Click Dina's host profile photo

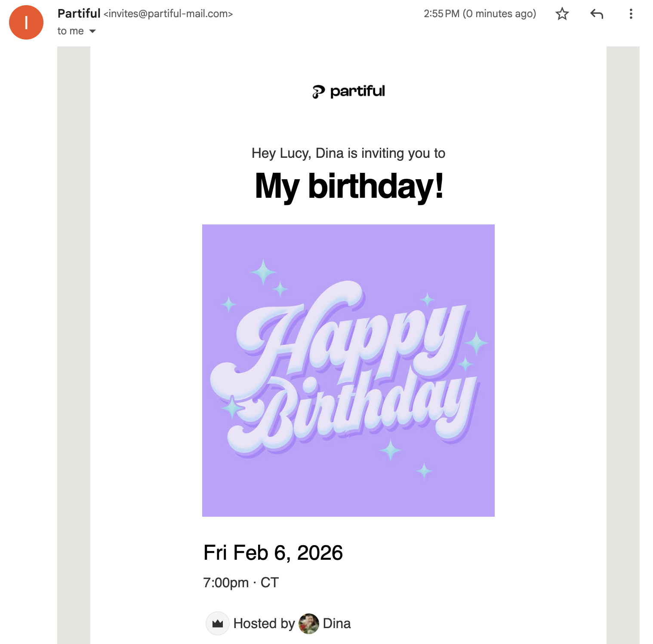point(308,623)
